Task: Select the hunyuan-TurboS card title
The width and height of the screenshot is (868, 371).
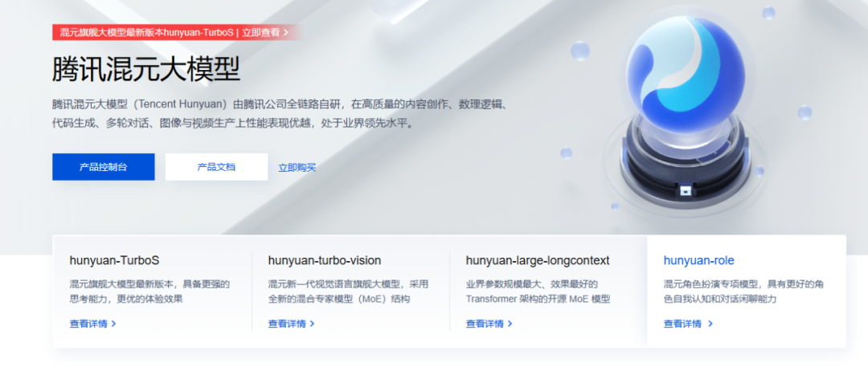Action: point(115,260)
